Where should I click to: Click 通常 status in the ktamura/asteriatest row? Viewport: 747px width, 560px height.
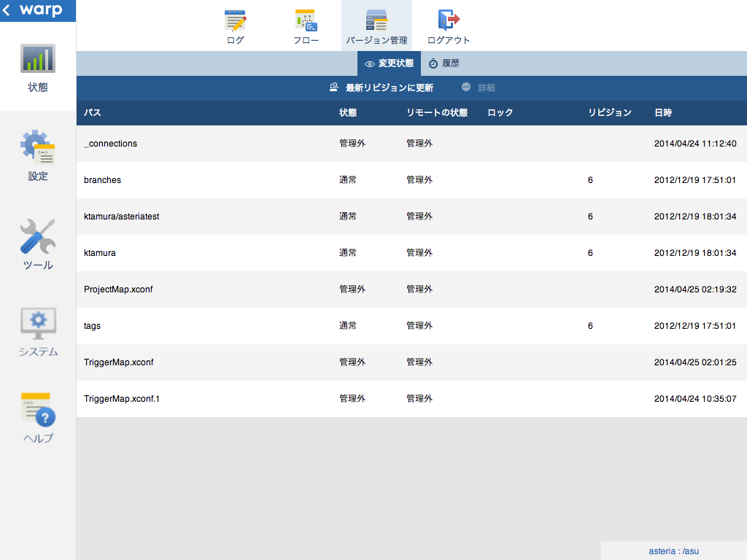348,216
